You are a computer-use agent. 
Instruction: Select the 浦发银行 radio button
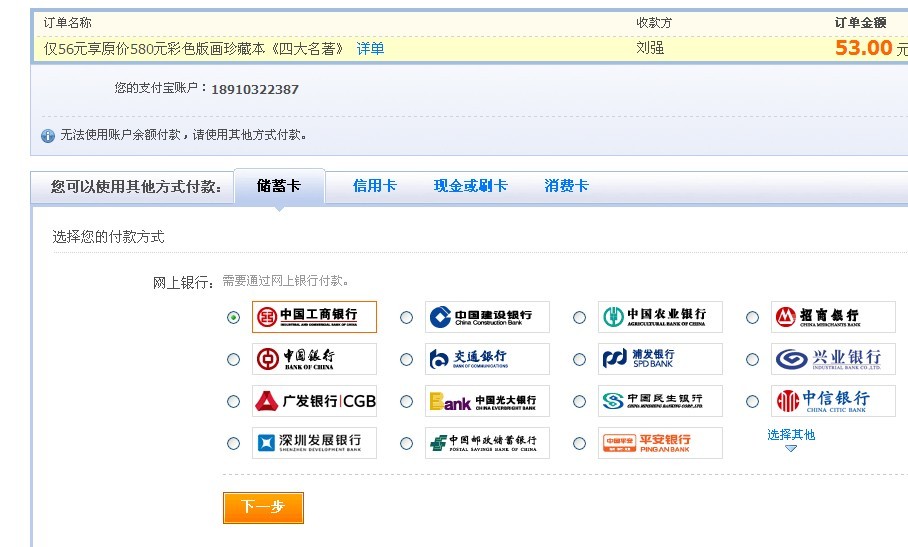579,359
